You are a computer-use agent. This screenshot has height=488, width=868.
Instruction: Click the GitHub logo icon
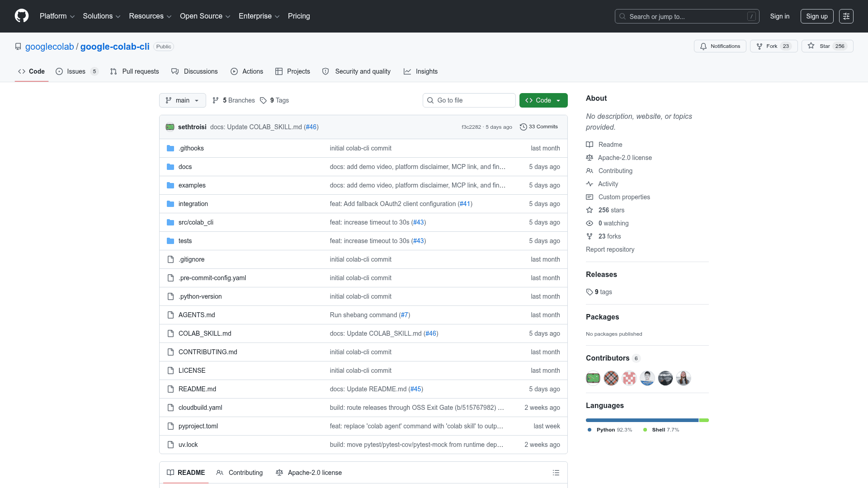coord(22,16)
